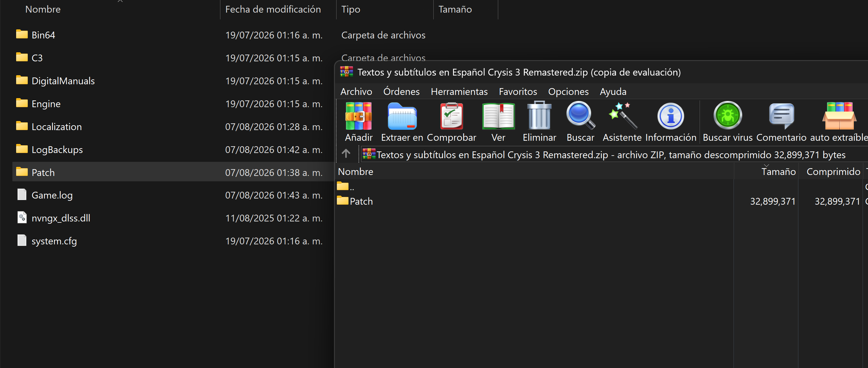Image resolution: width=868 pixels, height=368 pixels.
Task: Click the system.cfg file name
Action: [54, 241]
